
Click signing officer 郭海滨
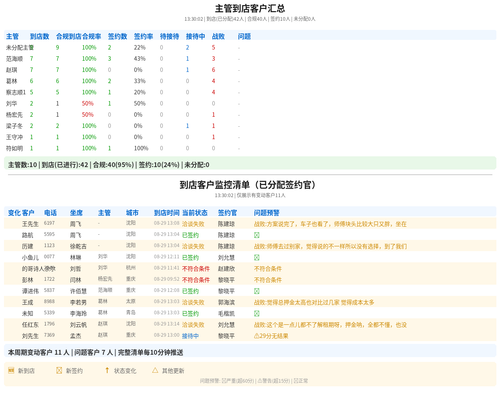[x=226, y=302]
